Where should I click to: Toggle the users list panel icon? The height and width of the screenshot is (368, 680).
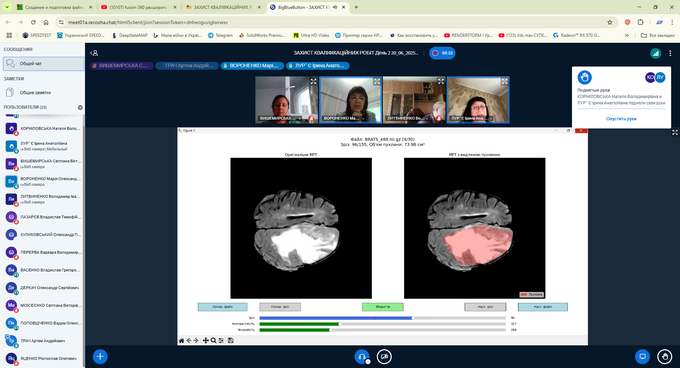pos(94,53)
